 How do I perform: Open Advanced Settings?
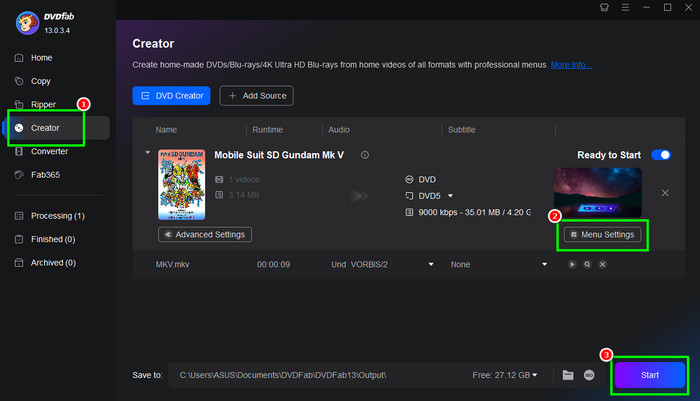click(x=205, y=234)
